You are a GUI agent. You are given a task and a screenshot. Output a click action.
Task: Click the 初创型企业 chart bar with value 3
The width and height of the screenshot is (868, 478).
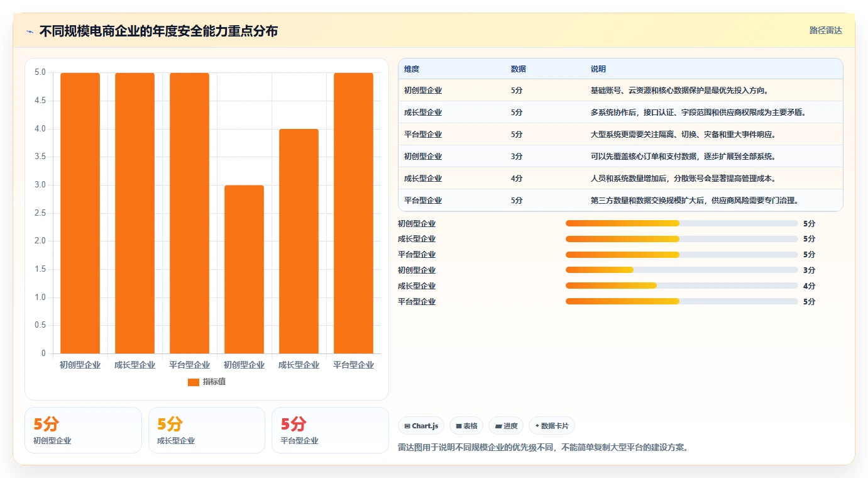pos(244,269)
